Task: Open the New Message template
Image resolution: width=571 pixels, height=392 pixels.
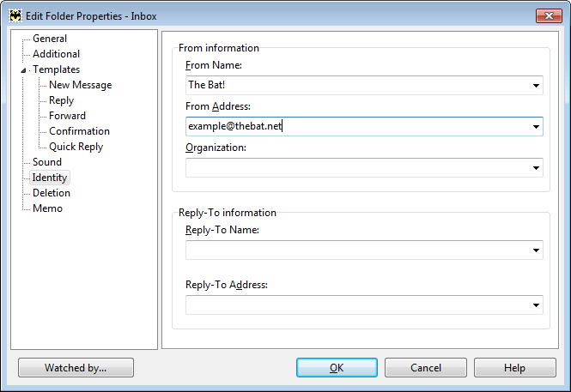Action: coord(80,85)
